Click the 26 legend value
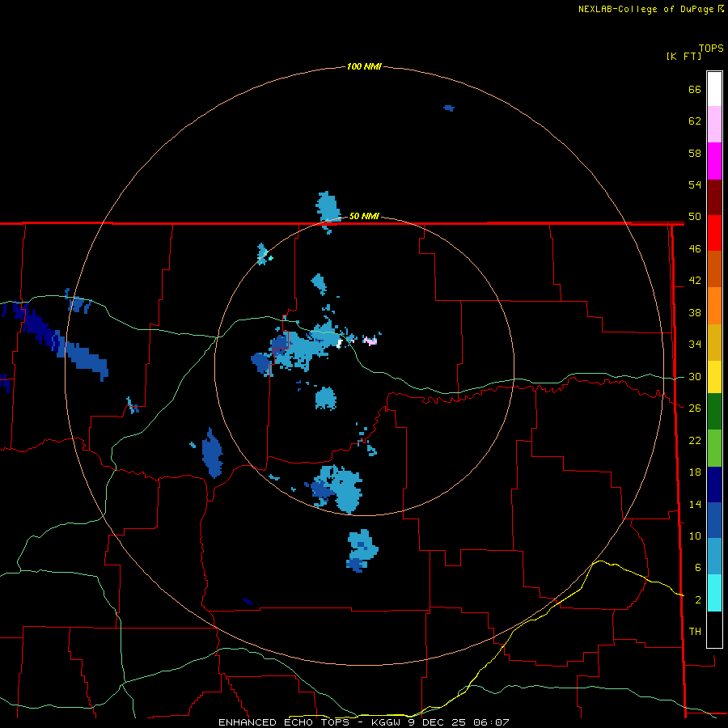The height and width of the screenshot is (728, 728). point(695,408)
